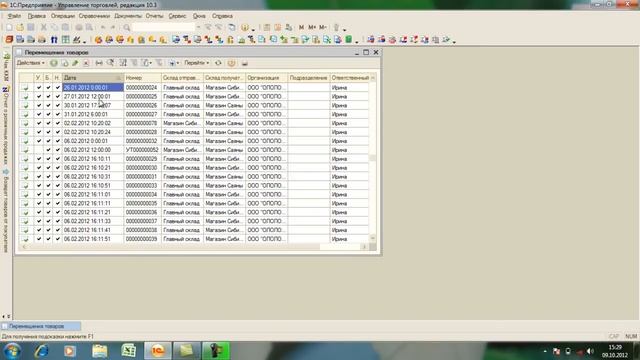The height and width of the screenshot is (360, 640).
Task: Click Б checkmark in row УТ000000052
Action: tap(48, 150)
